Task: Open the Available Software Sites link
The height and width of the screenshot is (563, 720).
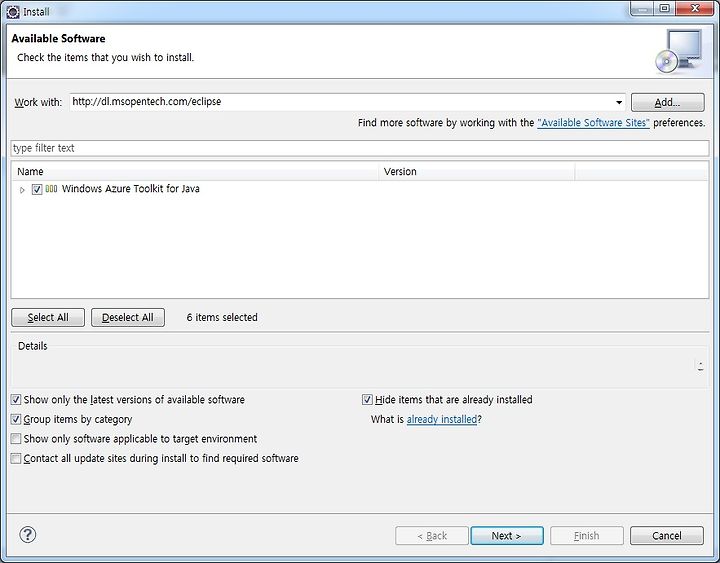Action: click(x=593, y=123)
